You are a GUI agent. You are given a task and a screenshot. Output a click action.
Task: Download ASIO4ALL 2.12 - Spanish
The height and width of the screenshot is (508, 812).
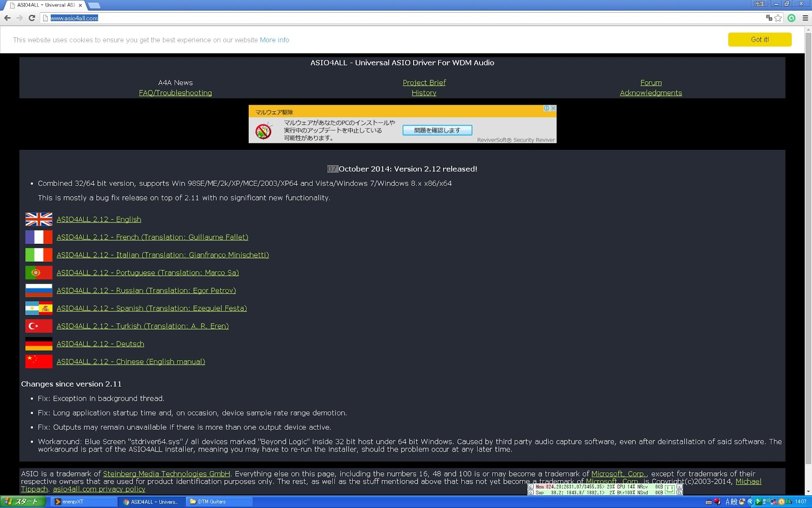pyautogui.click(x=152, y=308)
